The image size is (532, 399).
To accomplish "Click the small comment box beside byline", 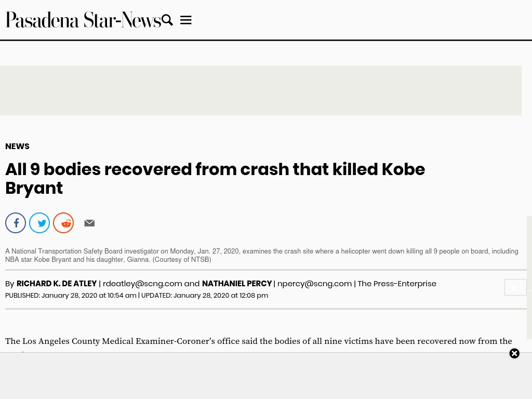I will [x=515, y=287].
